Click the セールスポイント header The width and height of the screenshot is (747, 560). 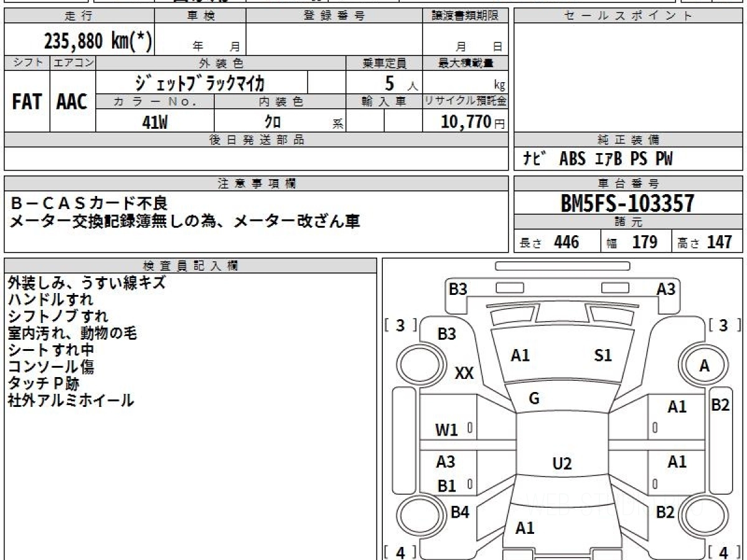(x=628, y=16)
